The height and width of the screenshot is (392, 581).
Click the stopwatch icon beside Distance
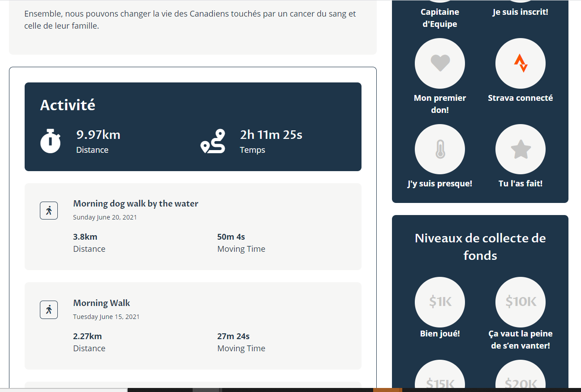coord(51,141)
